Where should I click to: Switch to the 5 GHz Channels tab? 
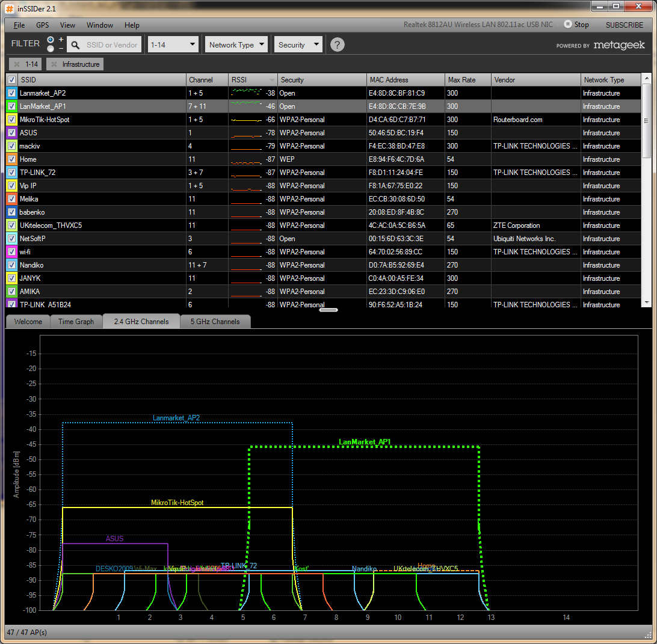point(215,322)
